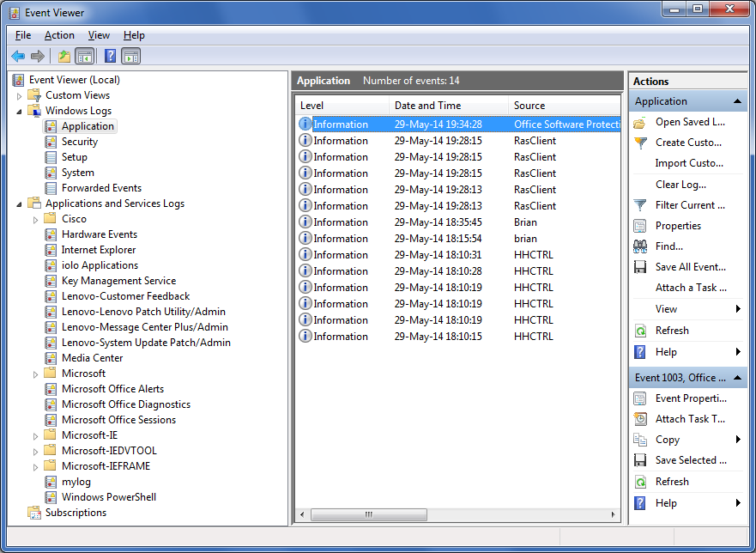
Task: Click the Attach Task To This Event icon
Action: [639, 418]
